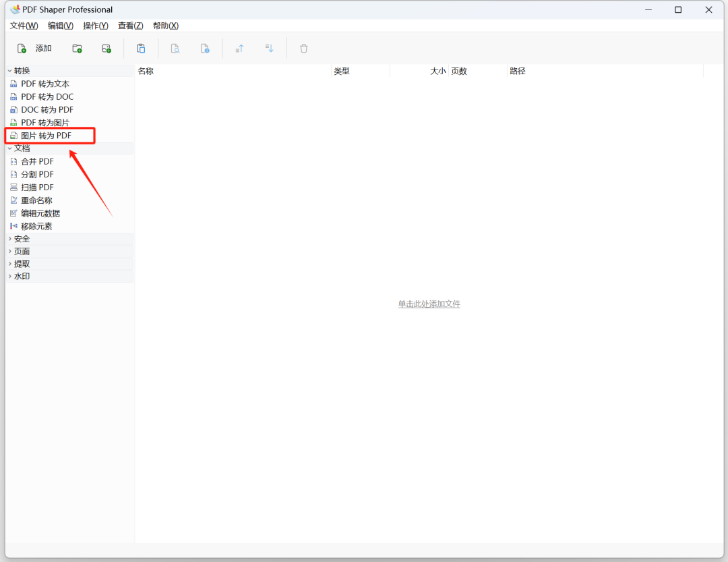Open the 文件(W) menu
The height and width of the screenshot is (562, 728).
[x=24, y=26]
